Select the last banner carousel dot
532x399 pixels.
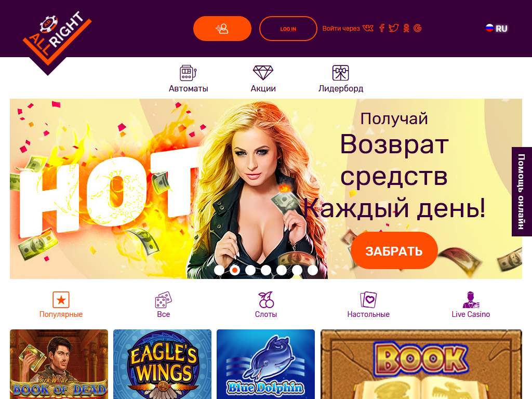point(313,270)
